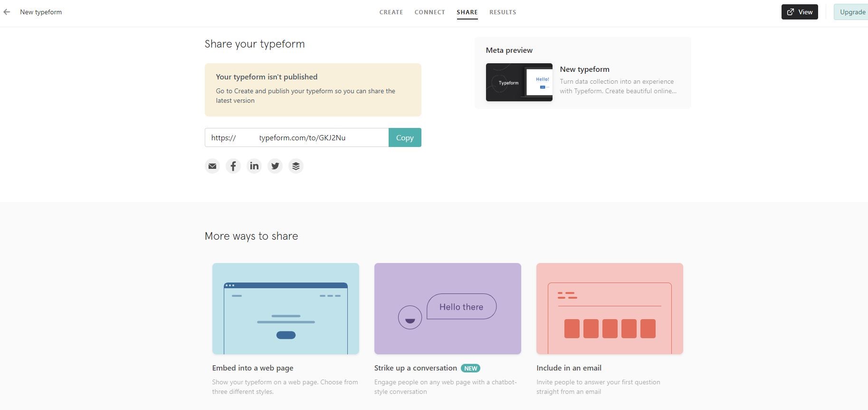
Task: Switch to the Create tab
Action: (391, 12)
